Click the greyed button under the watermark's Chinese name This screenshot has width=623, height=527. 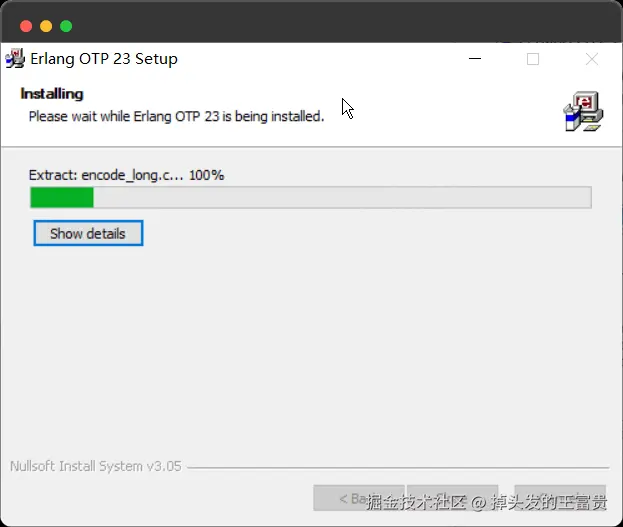560,498
